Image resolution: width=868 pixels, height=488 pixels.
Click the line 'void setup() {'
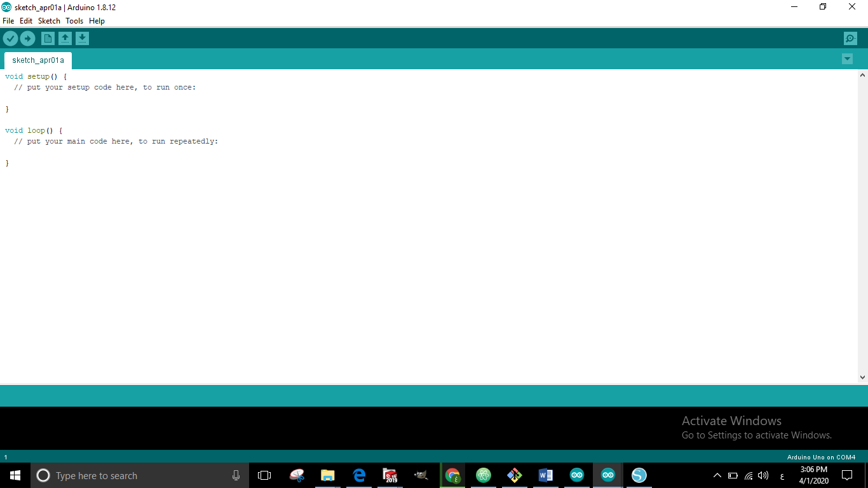36,77
